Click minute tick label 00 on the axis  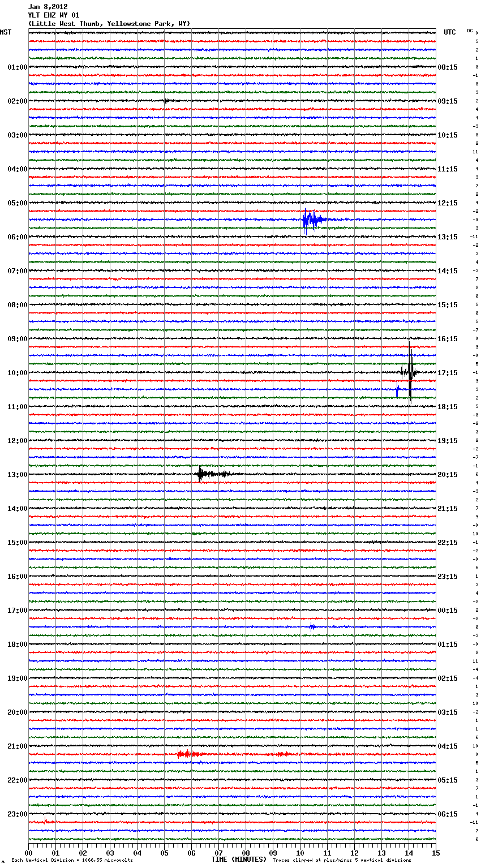[28, 853]
